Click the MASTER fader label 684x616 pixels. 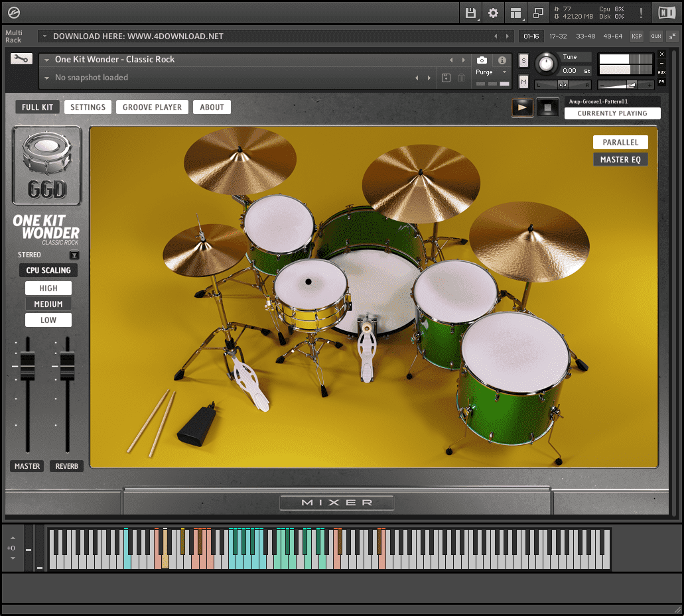pyautogui.click(x=27, y=466)
